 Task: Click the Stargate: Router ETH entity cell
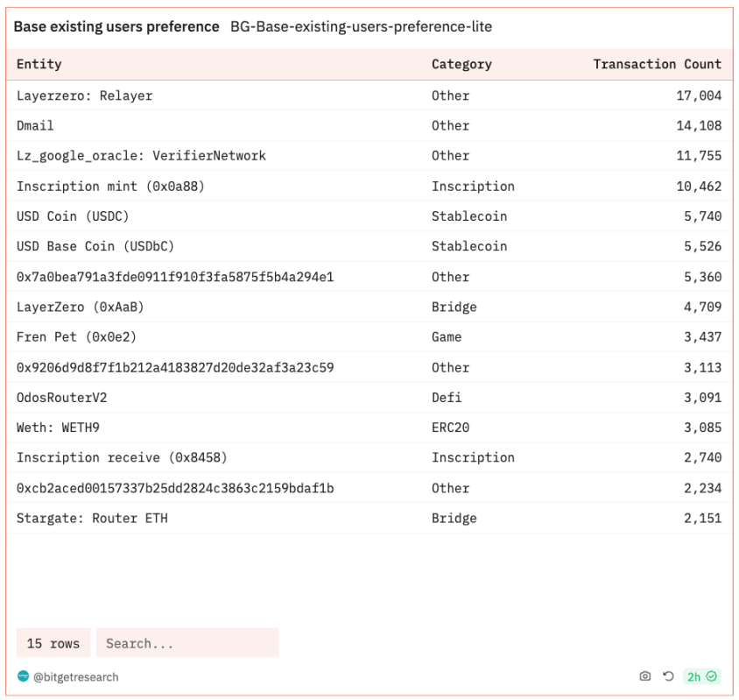click(92, 519)
